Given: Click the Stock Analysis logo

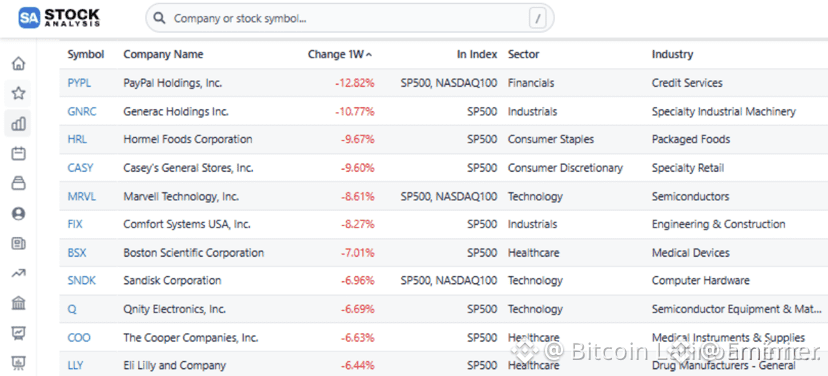Looking at the screenshot, I should click(59, 18).
